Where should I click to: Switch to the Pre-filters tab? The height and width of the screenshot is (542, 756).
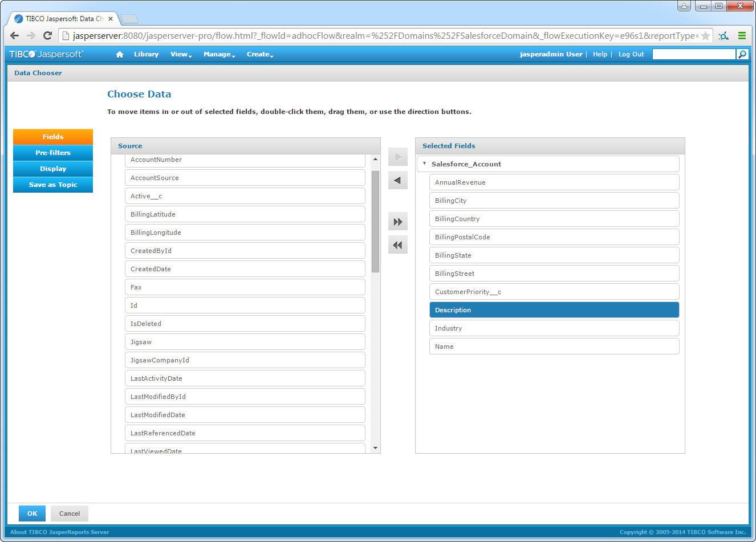click(x=53, y=153)
